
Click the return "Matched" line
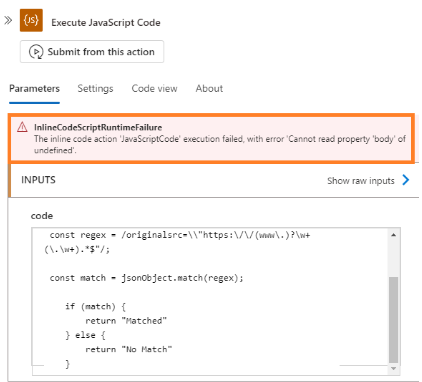(x=126, y=321)
